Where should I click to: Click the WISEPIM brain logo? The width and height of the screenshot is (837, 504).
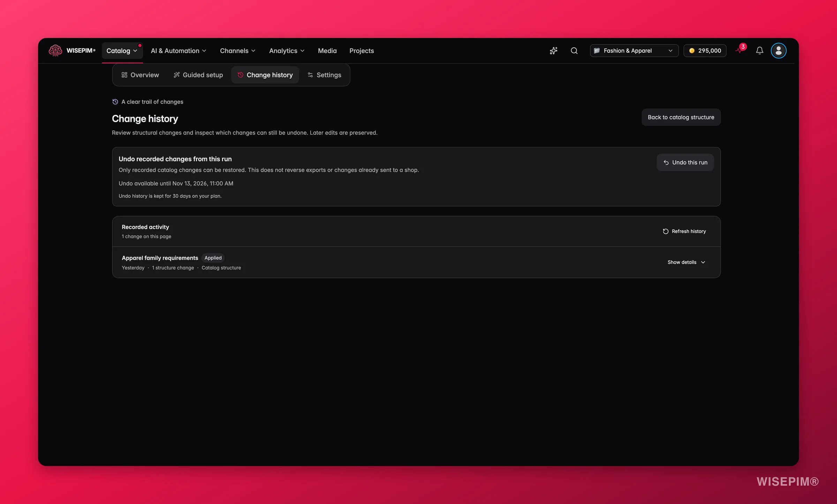[55, 51]
